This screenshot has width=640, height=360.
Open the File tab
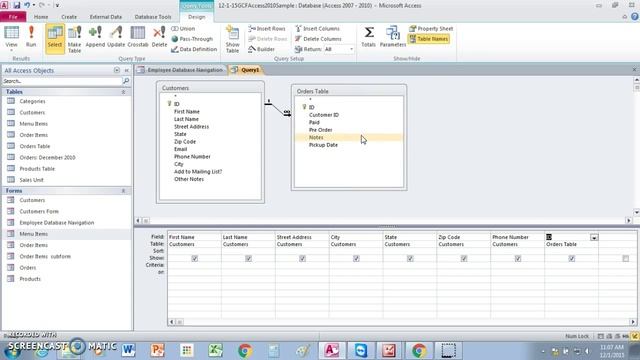13,17
